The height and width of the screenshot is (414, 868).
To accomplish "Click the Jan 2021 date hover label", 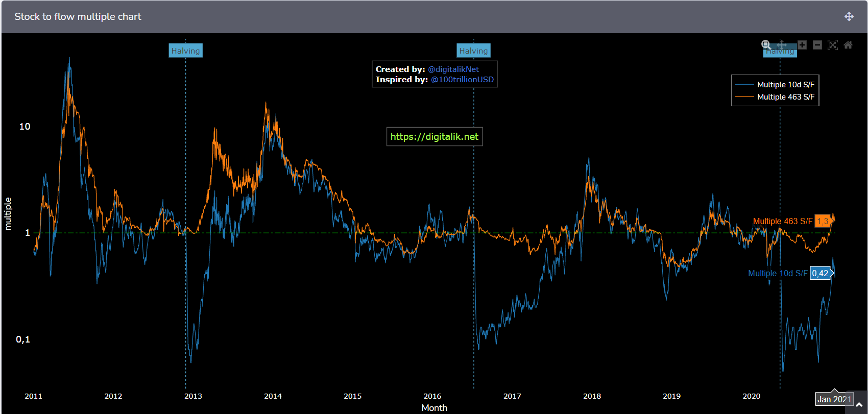I will click(834, 399).
